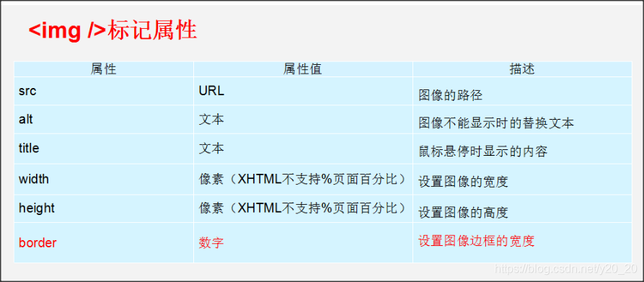Viewport: 644px width, 282px height.
Task: Select the red 数字 value cell
Action: [x=303, y=242]
